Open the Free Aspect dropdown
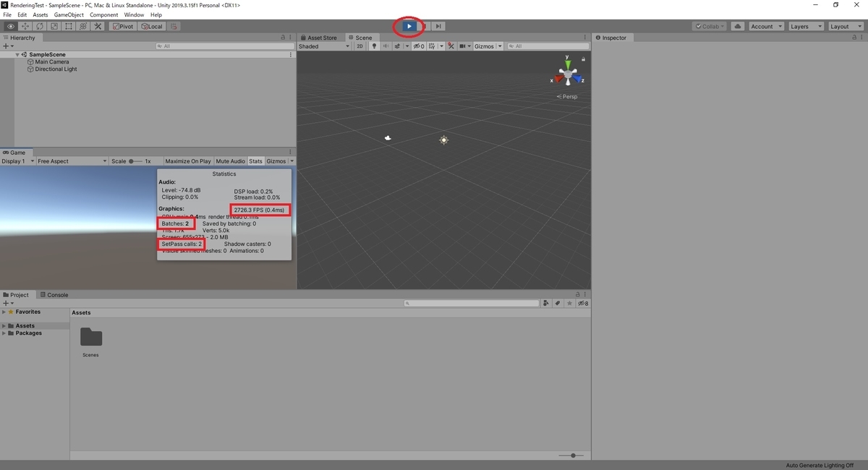 tap(71, 161)
